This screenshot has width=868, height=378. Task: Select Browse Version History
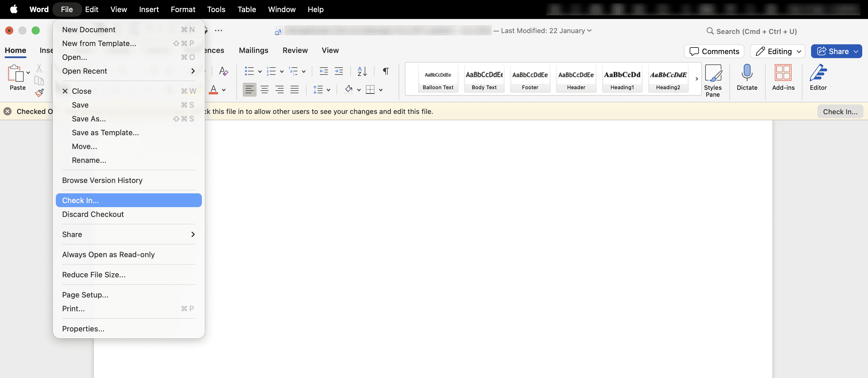click(x=102, y=180)
